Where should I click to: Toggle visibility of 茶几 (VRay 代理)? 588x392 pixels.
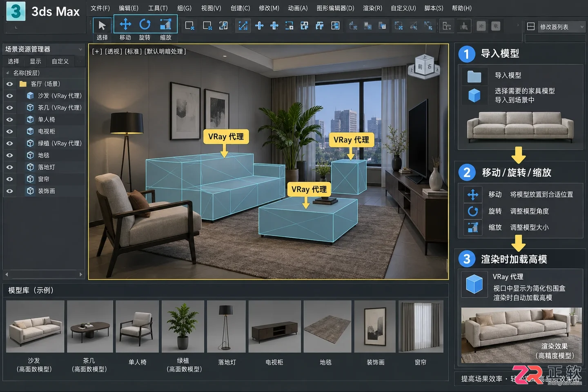(10, 107)
